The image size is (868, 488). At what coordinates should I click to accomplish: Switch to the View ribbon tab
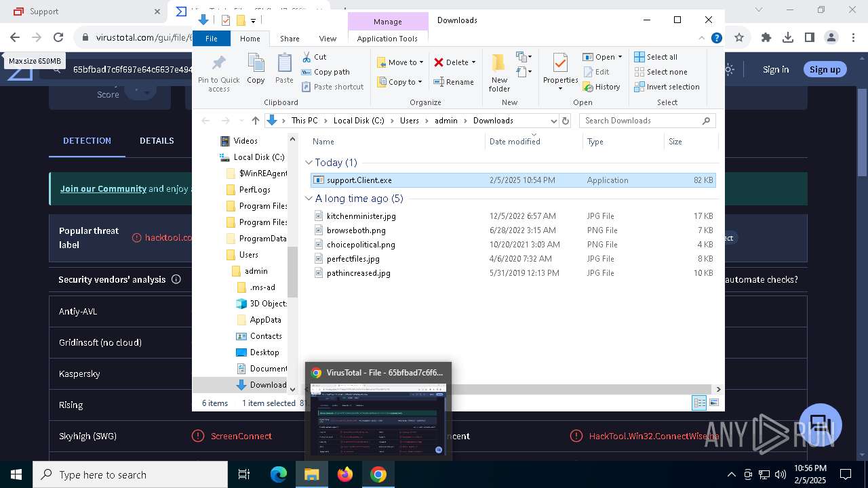coord(328,39)
